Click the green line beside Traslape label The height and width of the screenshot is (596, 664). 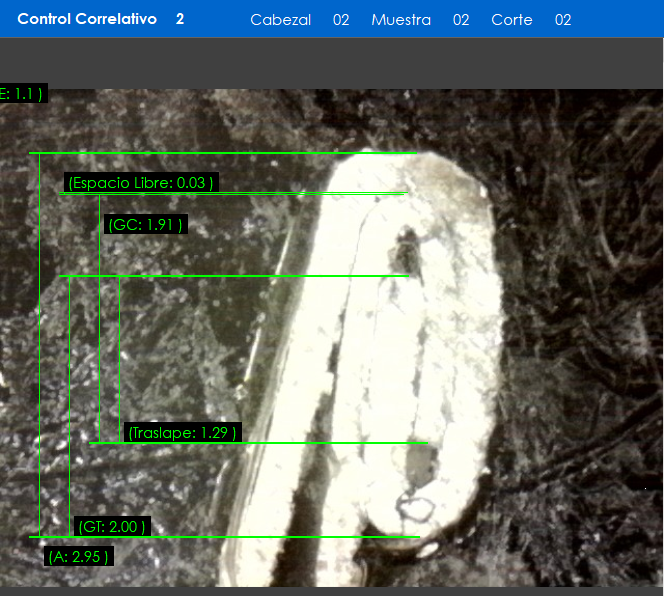tap(330, 443)
